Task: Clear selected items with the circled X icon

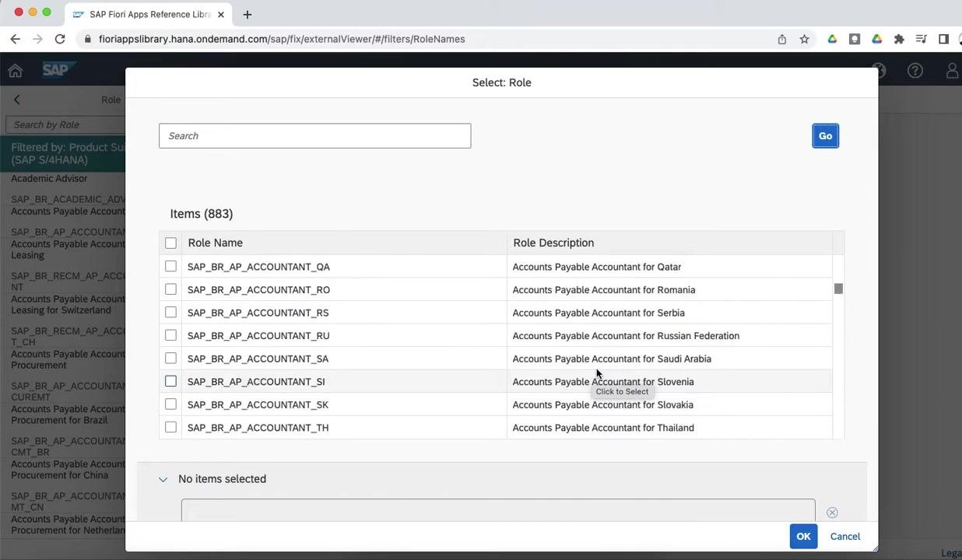Action: tap(832, 513)
